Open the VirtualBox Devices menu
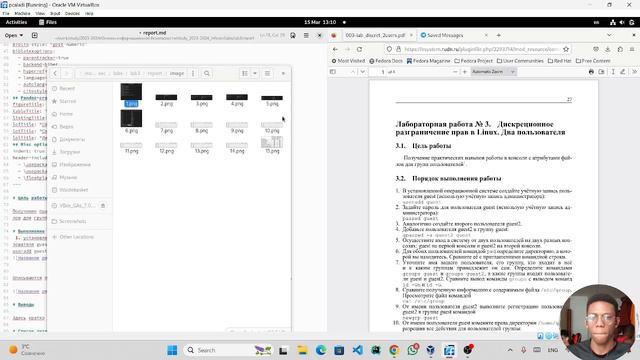Screen dimensions: 640x360 point(72,13)
